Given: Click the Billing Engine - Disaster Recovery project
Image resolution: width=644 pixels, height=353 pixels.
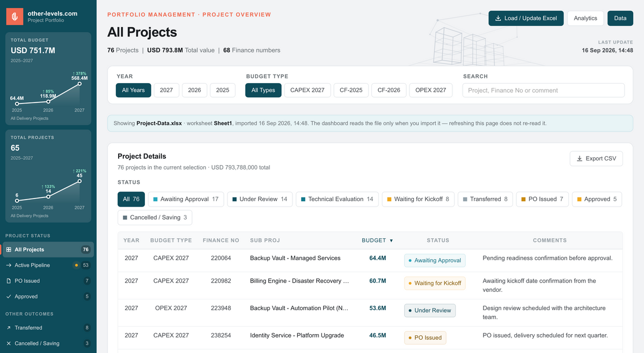Looking at the screenshot, I should coord(299,281).
